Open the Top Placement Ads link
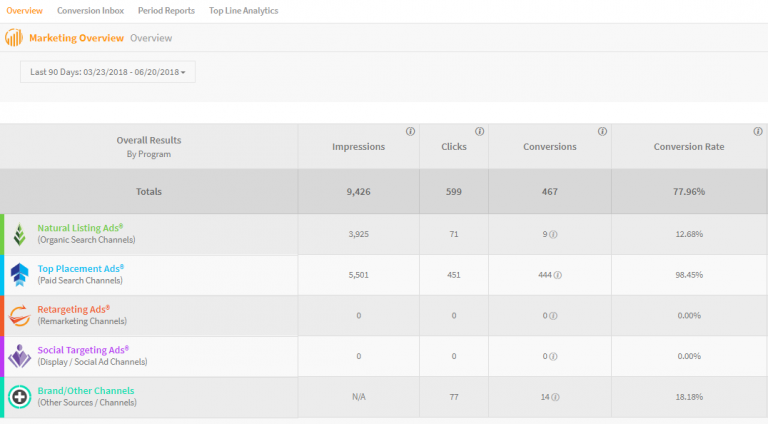The width and height of the screenshot is (768, 424). pos(80,269)
